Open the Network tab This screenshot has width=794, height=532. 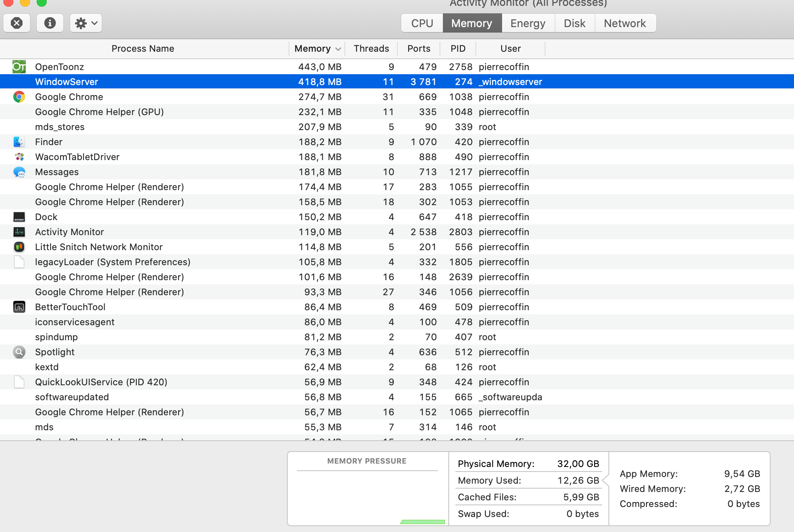click(625, 23)
